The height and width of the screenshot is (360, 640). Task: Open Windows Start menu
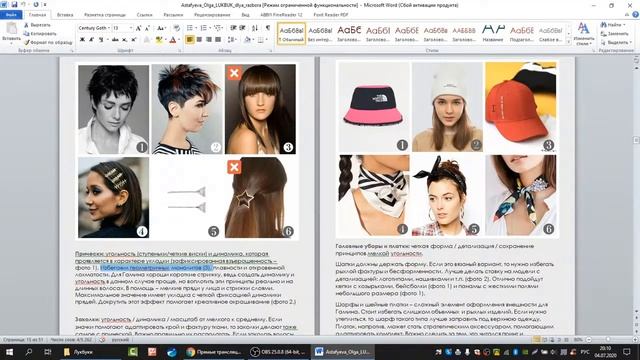9,352
